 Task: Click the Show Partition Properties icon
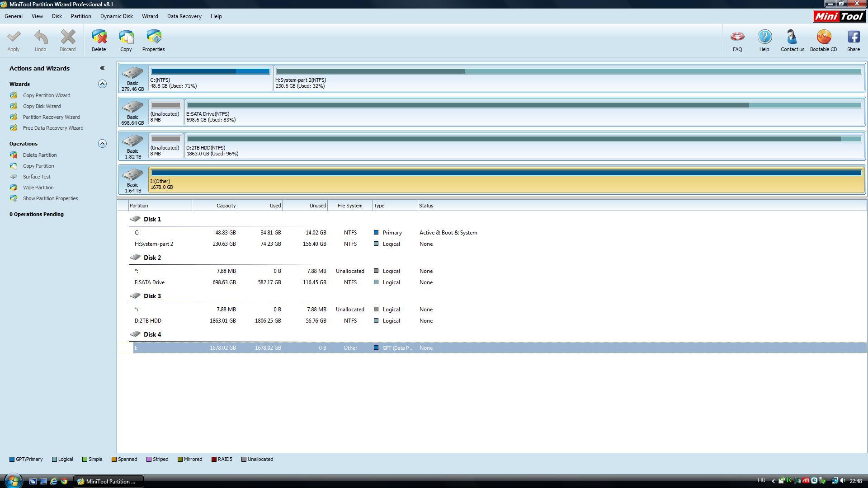tap(14, 198)
